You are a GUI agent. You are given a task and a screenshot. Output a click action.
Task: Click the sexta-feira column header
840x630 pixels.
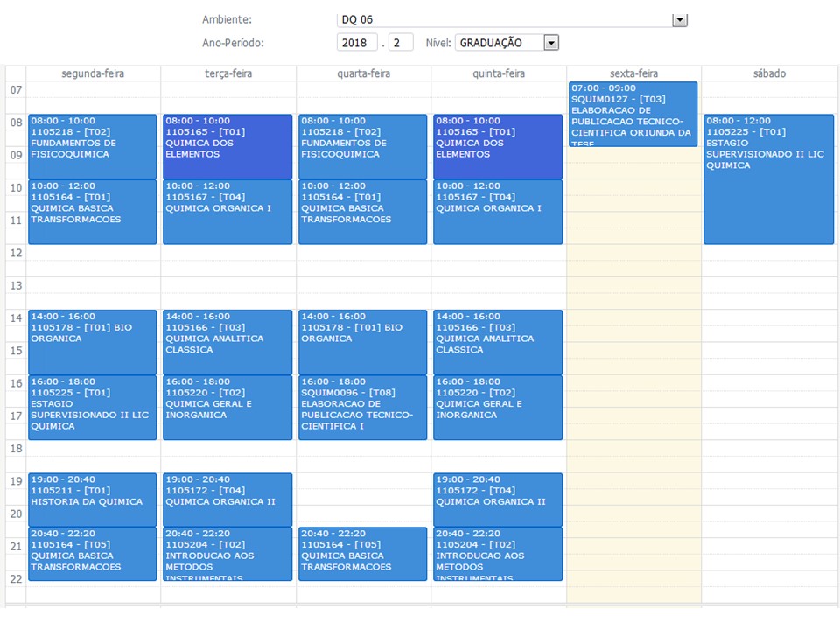click(x=633, y=74)
